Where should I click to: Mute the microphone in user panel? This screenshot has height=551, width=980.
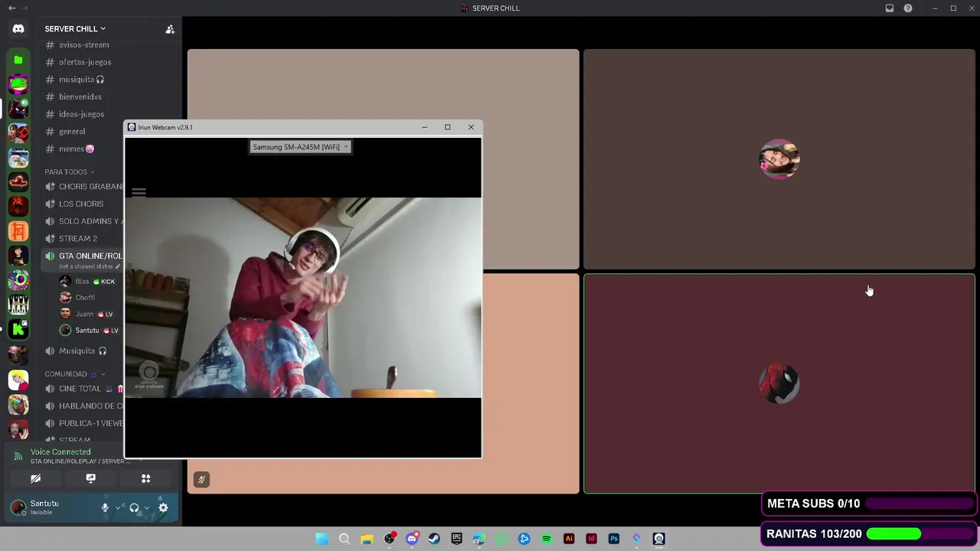[x=105, y=507]
